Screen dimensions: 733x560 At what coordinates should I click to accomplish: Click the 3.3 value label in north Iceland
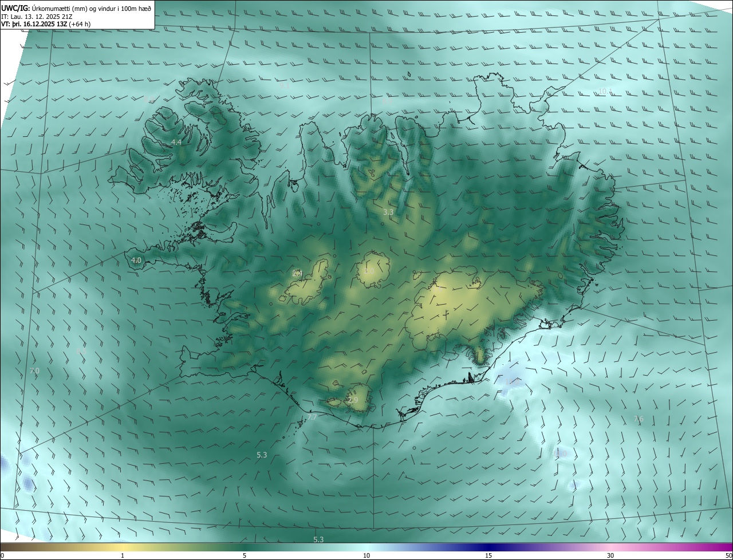click(x=388, y=212)
